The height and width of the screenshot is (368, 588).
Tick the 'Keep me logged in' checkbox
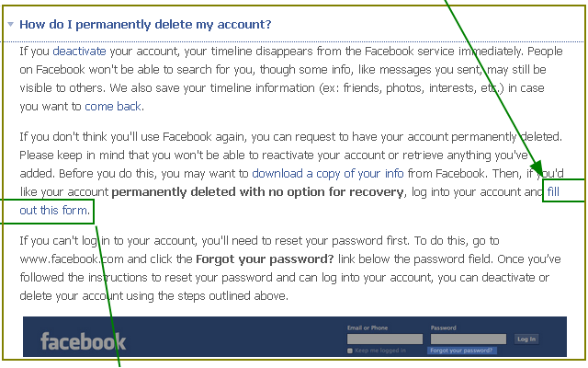tap(350, 351)
